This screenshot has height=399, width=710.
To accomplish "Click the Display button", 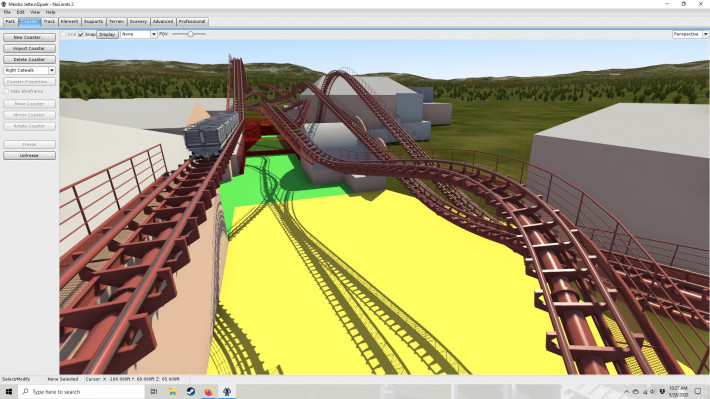I will 107,34.
